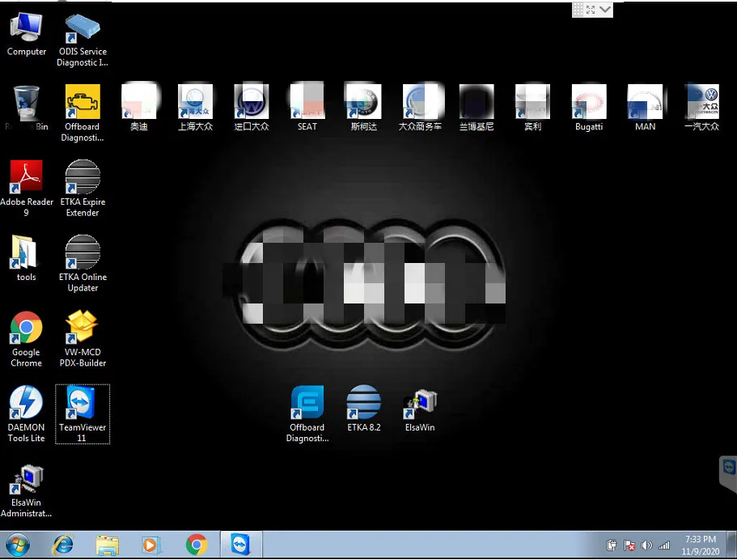Open the tools folder shortcut
This screenshot has width=737, height=560.
point(27,257)
